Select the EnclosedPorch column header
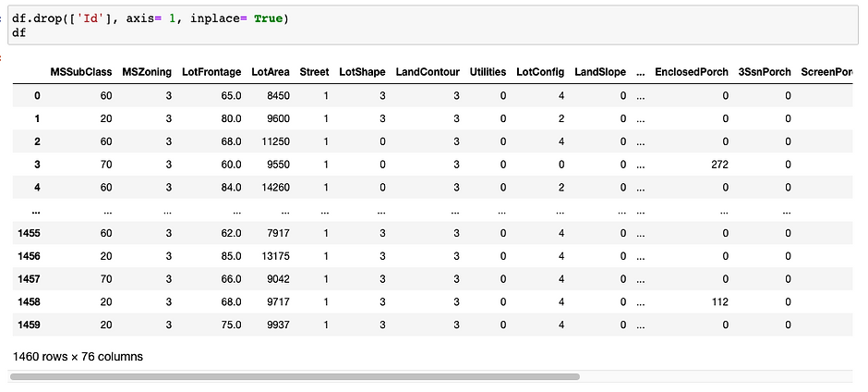The image size is (868, 392). pos(692,72)
